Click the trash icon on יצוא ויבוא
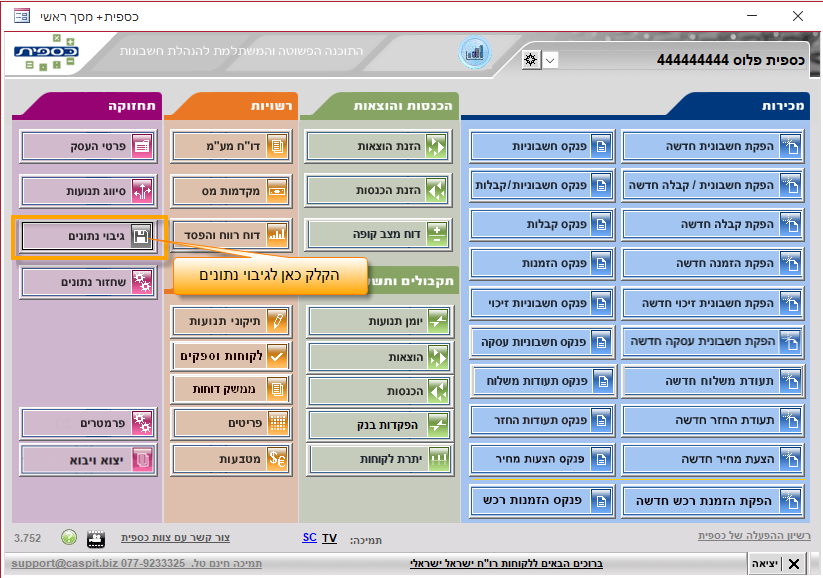 (x=142, y=459)
